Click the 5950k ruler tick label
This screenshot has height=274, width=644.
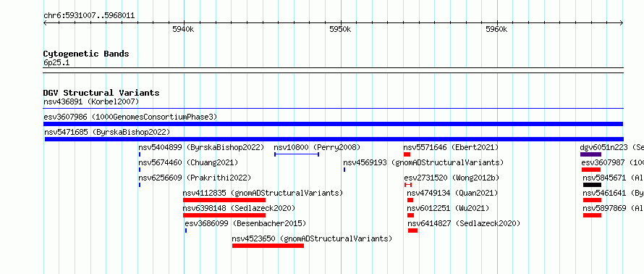(x=340, y=29)
